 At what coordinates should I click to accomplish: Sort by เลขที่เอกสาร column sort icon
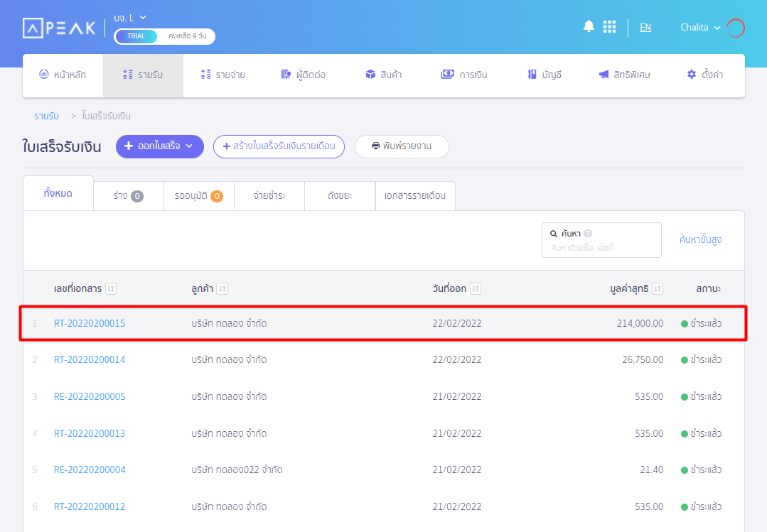coord(111,288)
